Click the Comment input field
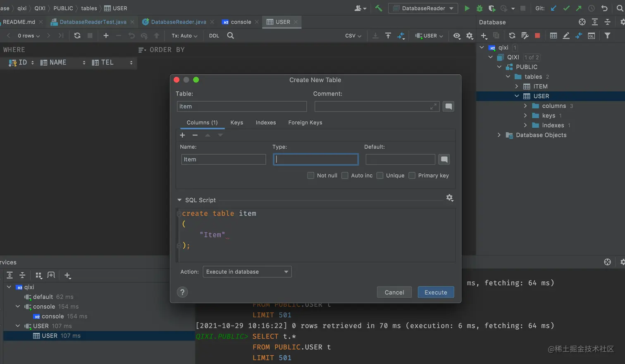This screenshot has height=364, width=625. tap(377, 107)
